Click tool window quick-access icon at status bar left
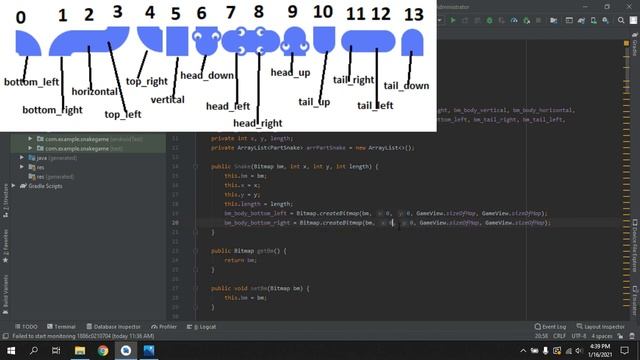 coord(5,336)
